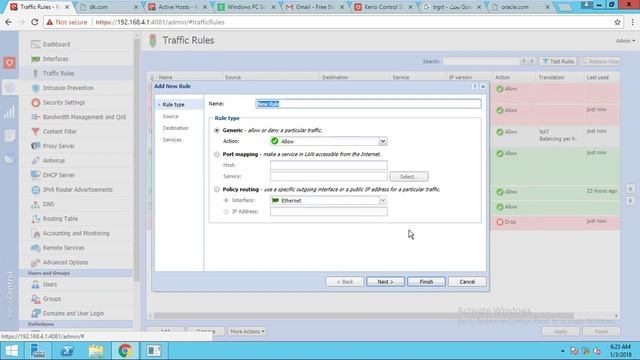Click the Kerio Control shield icon in the left strip
The image size is (640, 360).
(x=9, y=62)
